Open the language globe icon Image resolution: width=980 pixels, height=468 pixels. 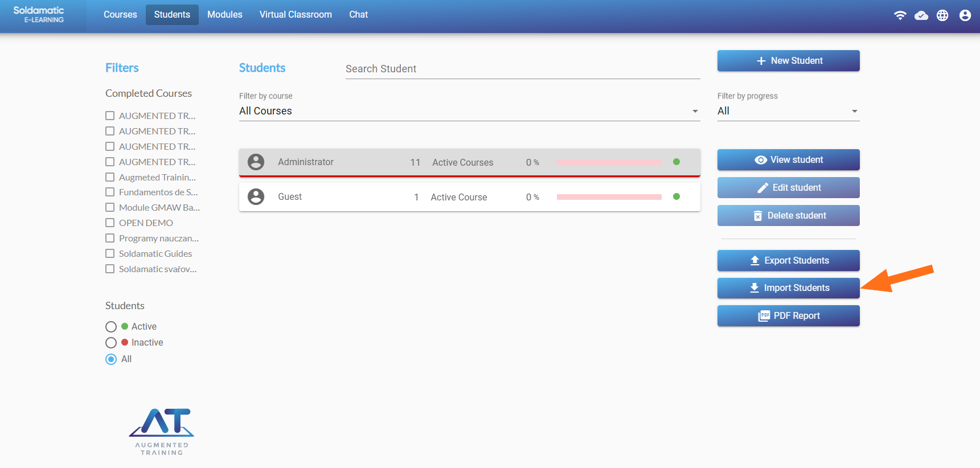click(x=942, y=15)
